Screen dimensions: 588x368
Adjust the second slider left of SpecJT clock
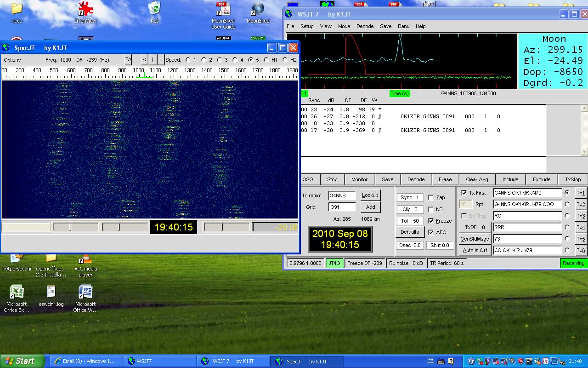tap(119, 227)
